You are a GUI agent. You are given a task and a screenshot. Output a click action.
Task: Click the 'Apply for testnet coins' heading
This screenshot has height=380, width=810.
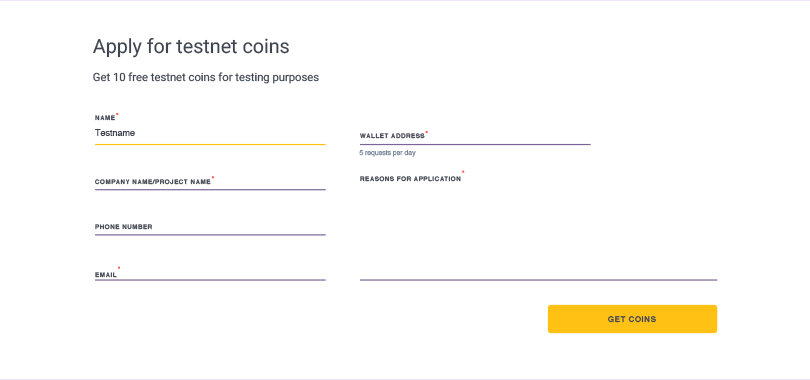(191, 47)
